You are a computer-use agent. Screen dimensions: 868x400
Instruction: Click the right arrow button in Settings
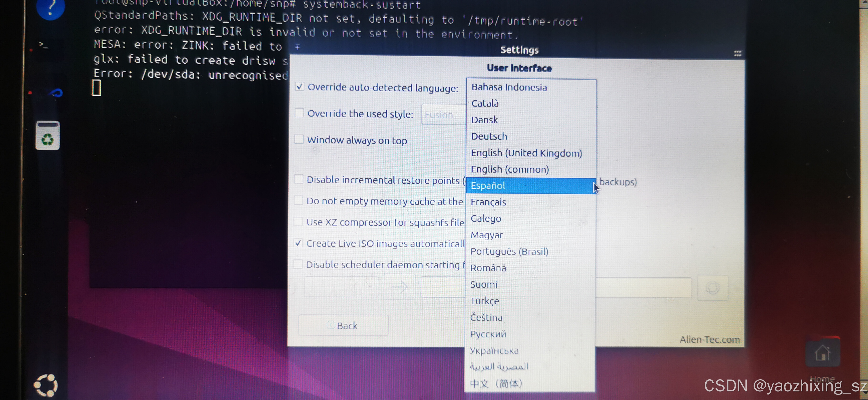click(399, 287)
